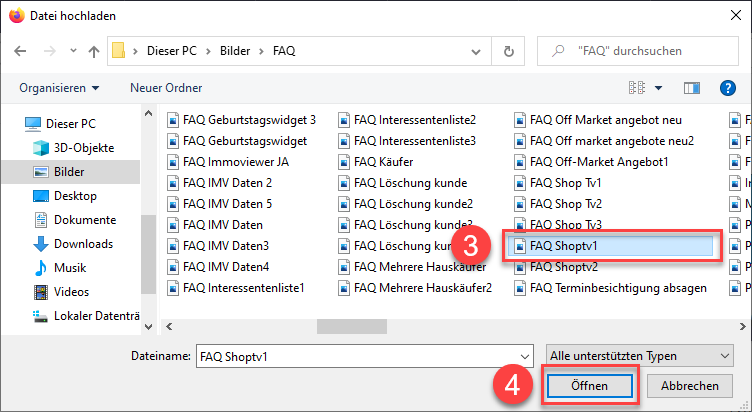752x412 pixels.
Task: Click the Neuer Ordner toolbar button
Action: click(x=166, y=88)
